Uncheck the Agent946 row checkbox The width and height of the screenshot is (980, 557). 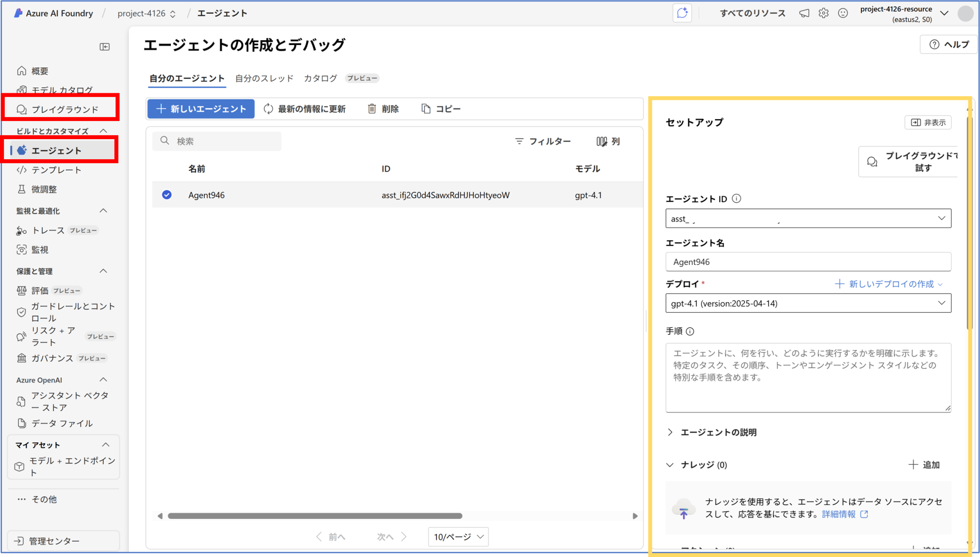click(x=167, y=195)
